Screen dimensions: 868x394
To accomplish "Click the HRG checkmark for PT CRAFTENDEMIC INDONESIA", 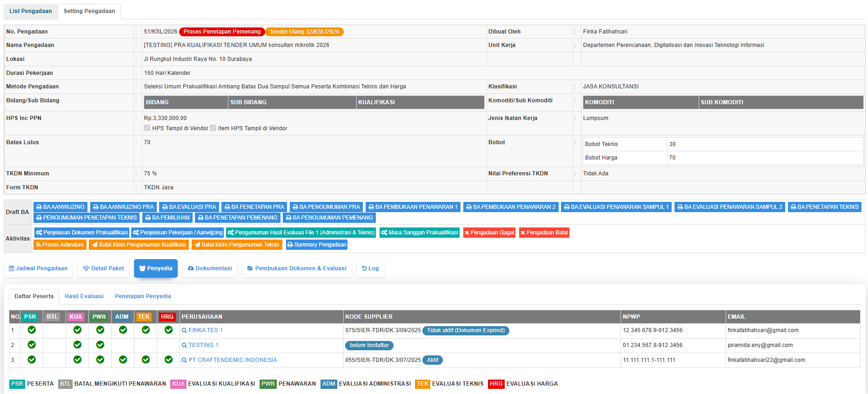I will click(x=168, y=360).
